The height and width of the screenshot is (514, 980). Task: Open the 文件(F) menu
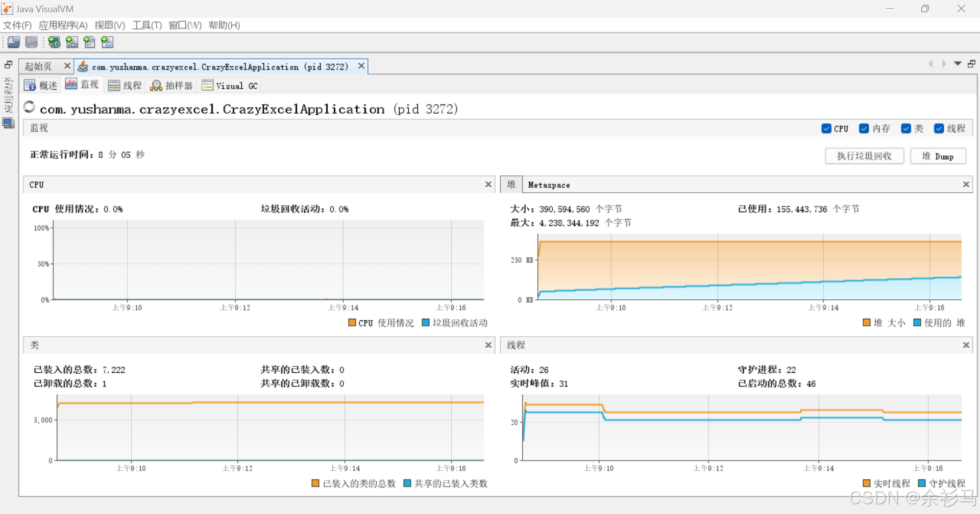17,25
